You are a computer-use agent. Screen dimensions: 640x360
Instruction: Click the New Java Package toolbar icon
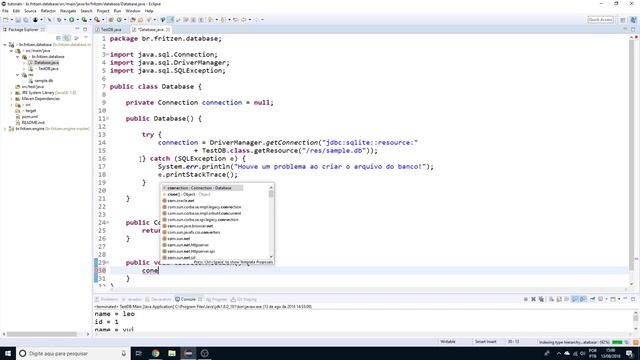111,20
